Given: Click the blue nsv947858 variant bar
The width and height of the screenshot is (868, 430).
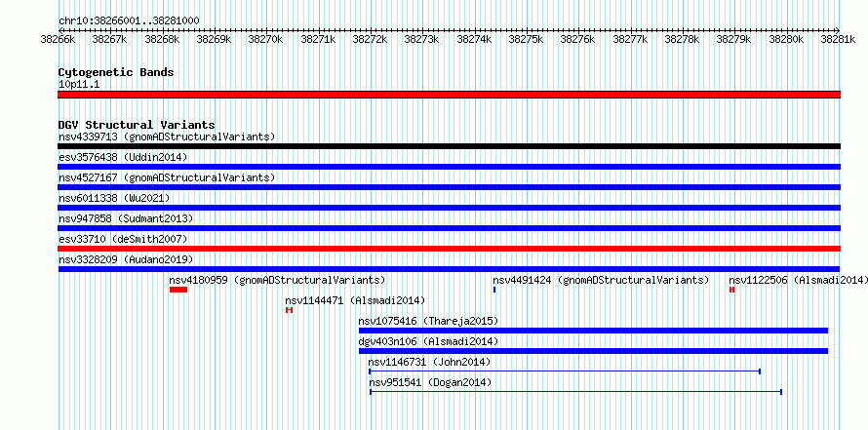Looking at the screenshot, I should (x=449, y=228).
